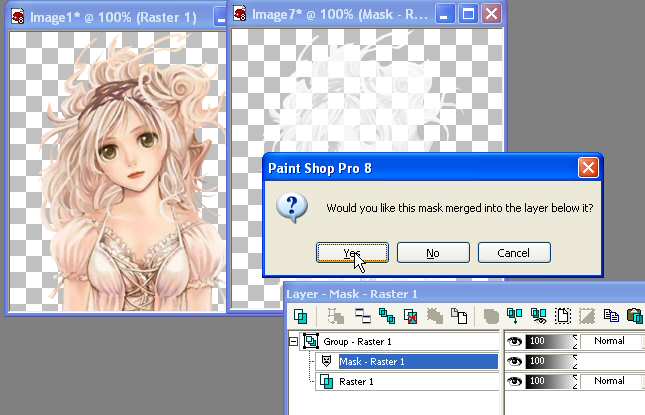645x415 pixels.
Task: Click the dotted-outline page toolbar icon
Action: coord(563,316)
